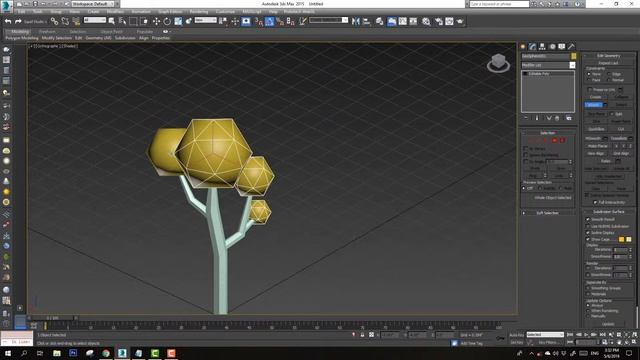Toggle the Angle Snap icon
The width and height of the screenshot is (640, 360).
coord(269,21)
